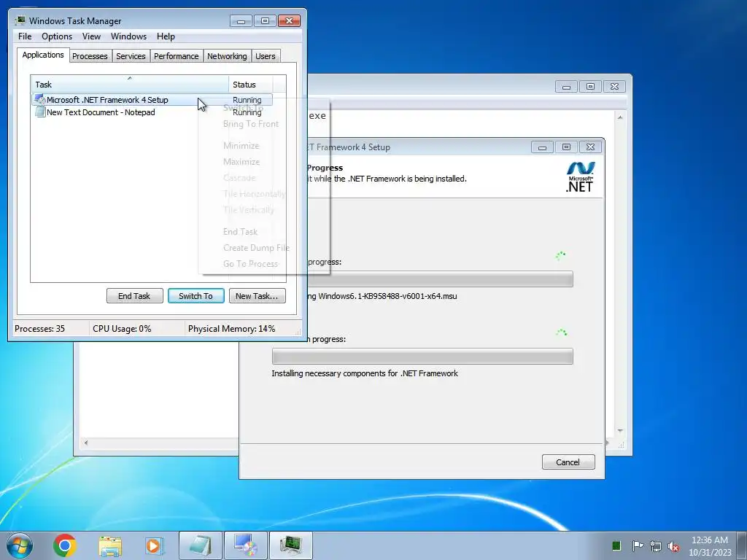Image resolution: width=747 pixels, height=560 pixels.
Task: Minimize the background window behind Setup
Action: [566, 87]
